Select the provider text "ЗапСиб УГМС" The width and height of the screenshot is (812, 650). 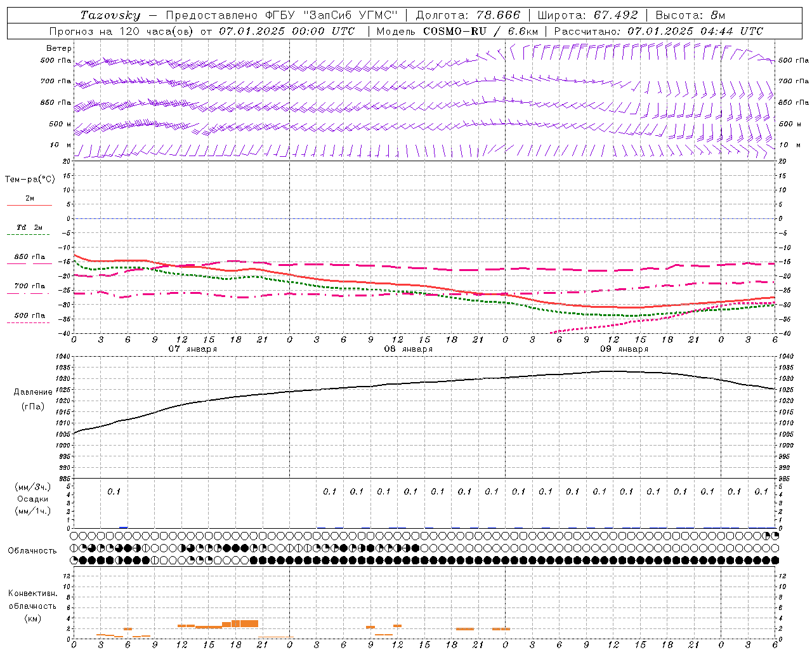tap(350, 15)
